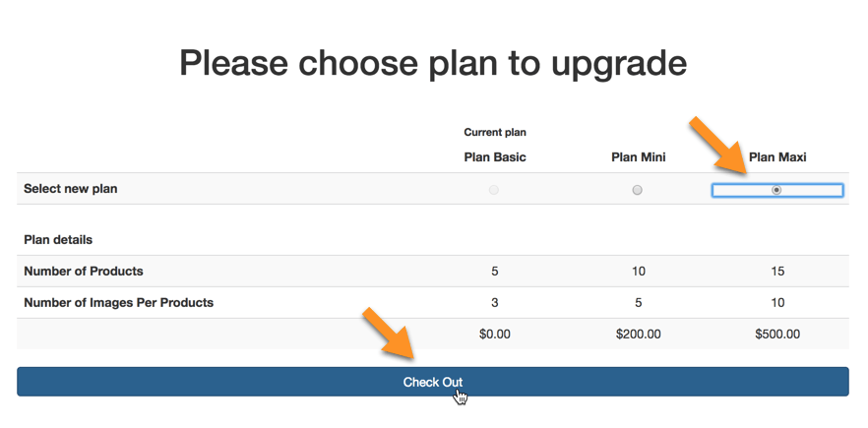
Task: Click the $200.00 price for Plan Mini
Action: click(638, 335)
